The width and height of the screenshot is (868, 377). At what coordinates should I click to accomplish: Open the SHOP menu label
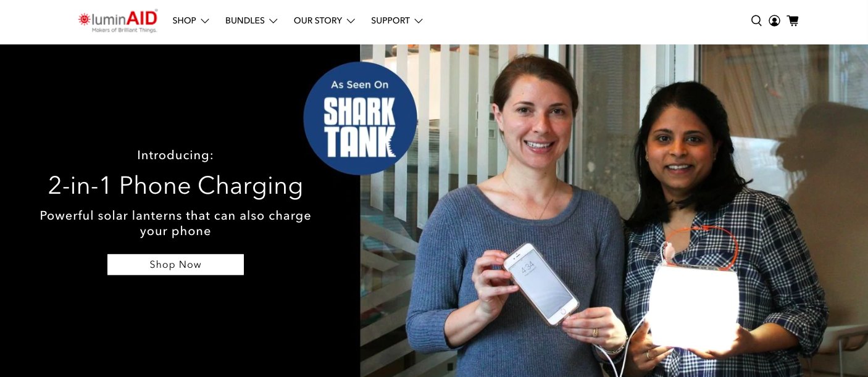pos(184,21)
